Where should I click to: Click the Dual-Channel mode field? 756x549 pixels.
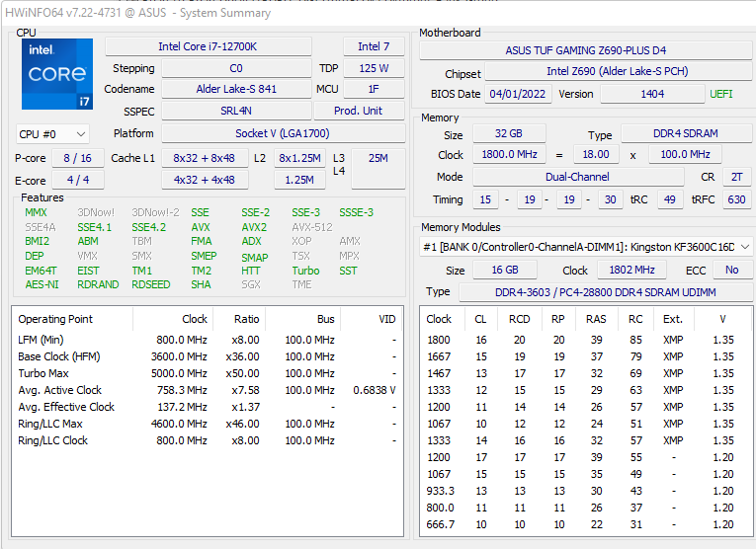(x=578, y=177)
